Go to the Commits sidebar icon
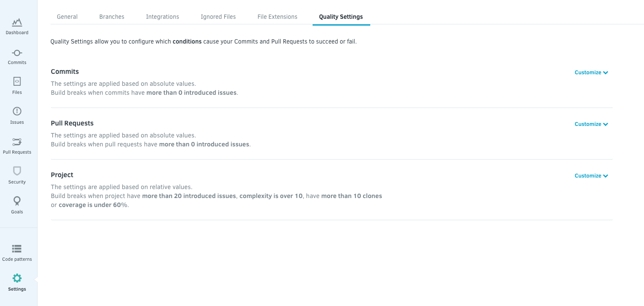The width and height of the screenshot is (644, 306). [x=17, y=53]
